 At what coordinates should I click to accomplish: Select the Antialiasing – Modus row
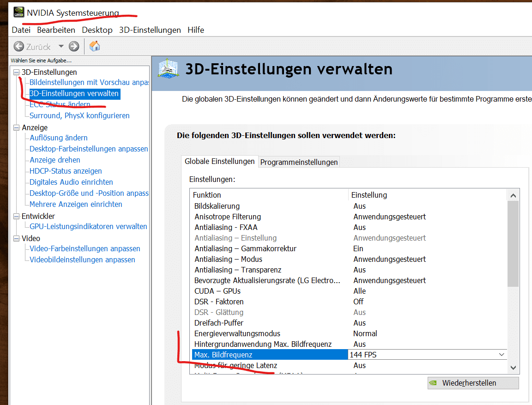(x=350, y=259)
